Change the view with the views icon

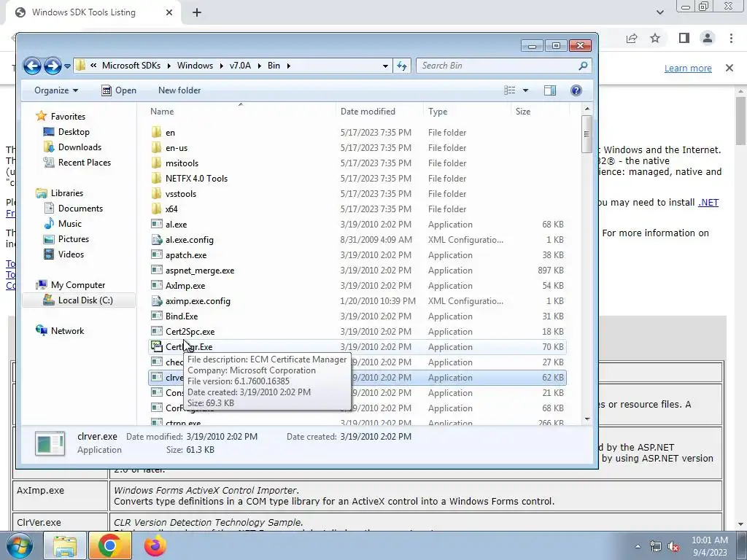pos(509,90)
